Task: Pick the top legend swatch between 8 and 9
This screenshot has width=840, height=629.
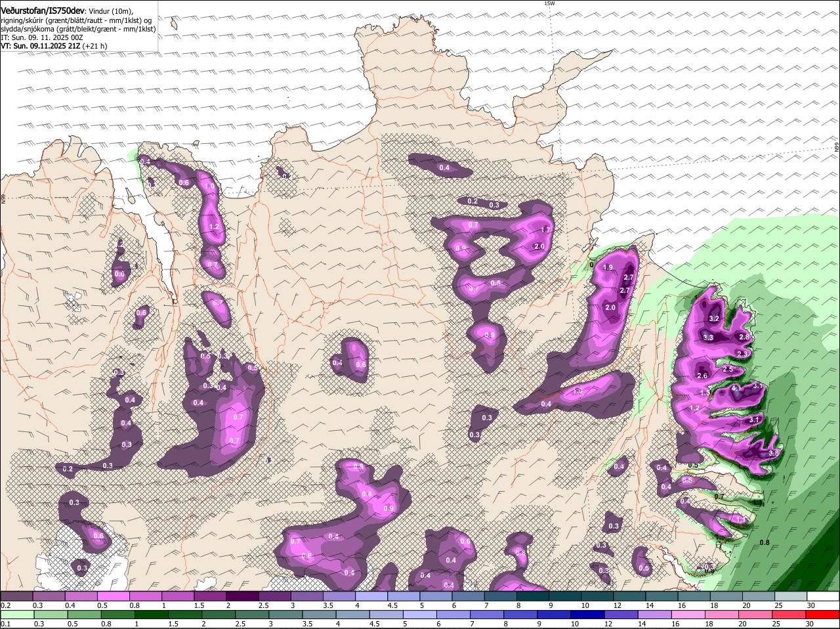Action: tap(533, 596)
